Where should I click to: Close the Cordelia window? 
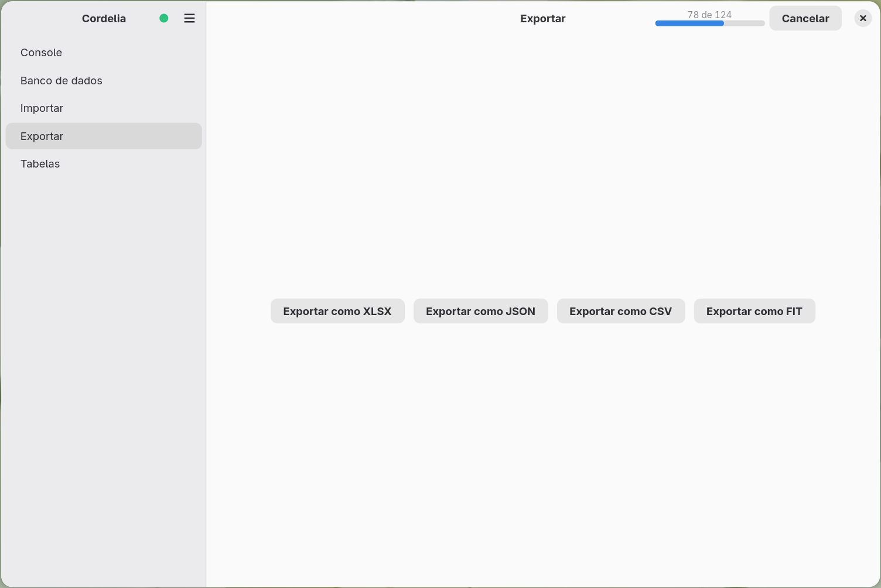863,18
